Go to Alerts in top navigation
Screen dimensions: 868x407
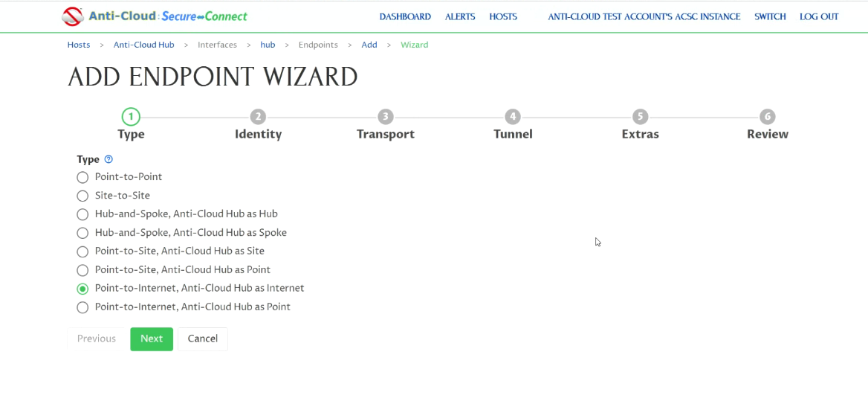[x=460, y=16]
